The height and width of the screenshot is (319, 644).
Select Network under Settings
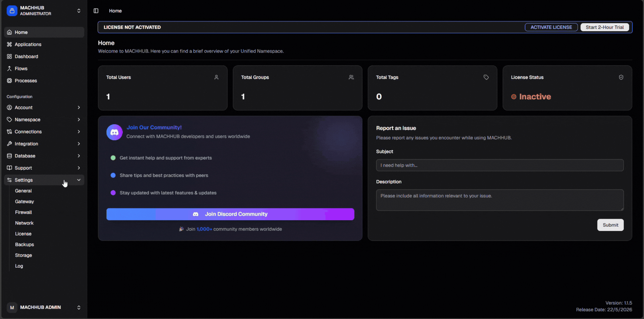click(24, 223)
